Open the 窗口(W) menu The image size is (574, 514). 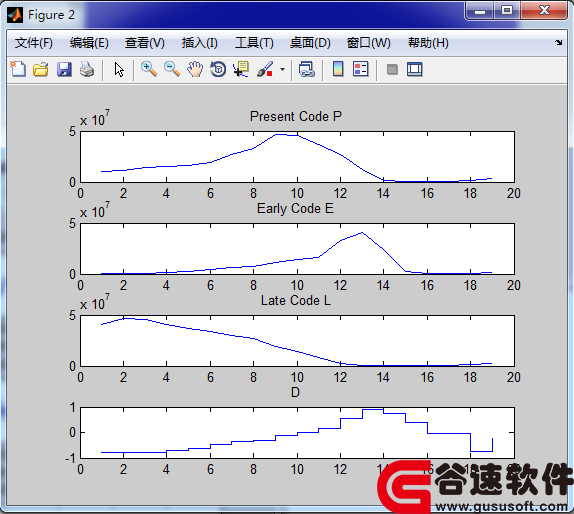point(369,43)
